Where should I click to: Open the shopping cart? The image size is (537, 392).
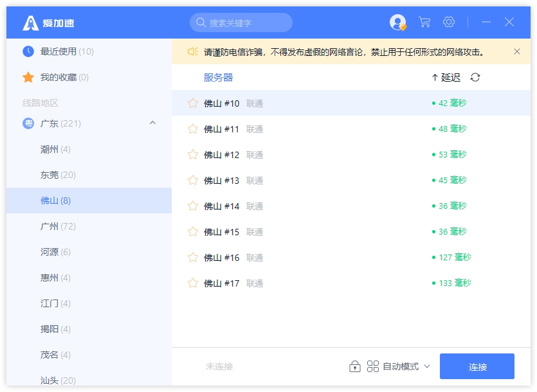click(424, 22)
